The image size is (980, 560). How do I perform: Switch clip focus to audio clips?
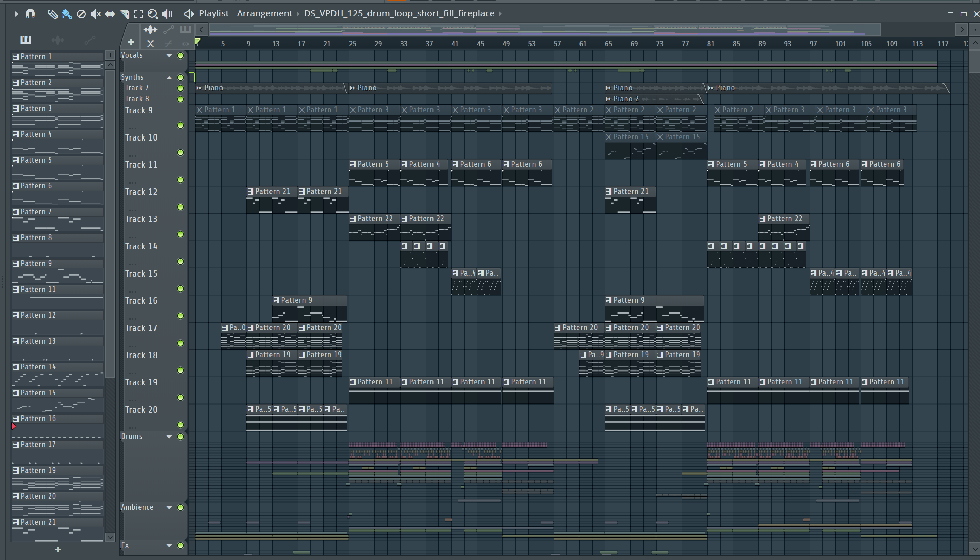150,30
